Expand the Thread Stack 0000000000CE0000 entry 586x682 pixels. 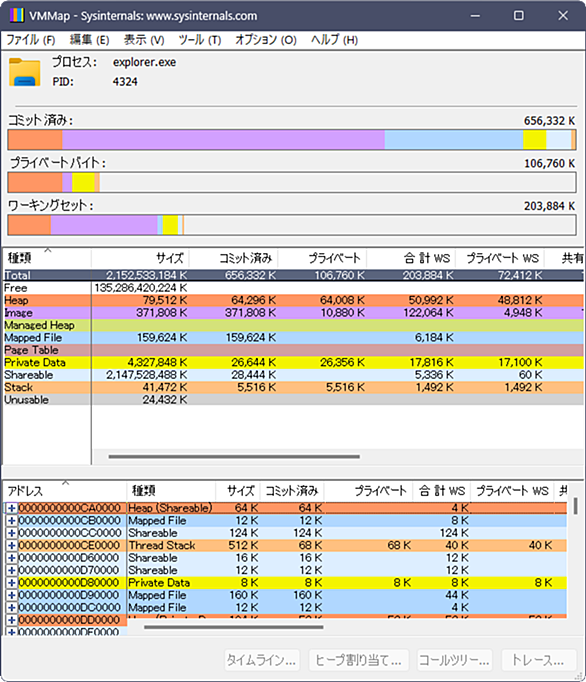pos(12,545)
